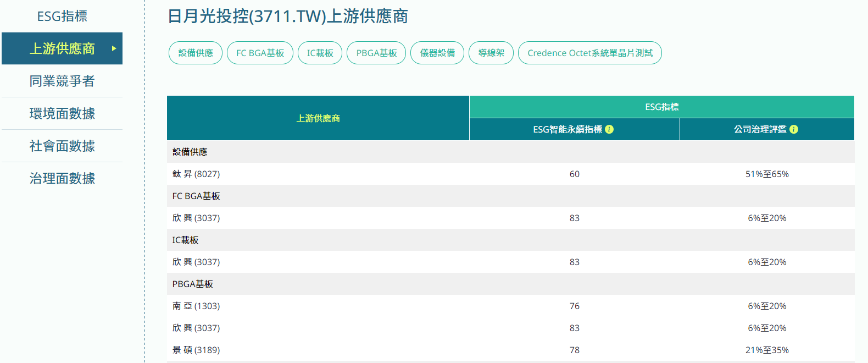Click info icon beside ESG智能永續指標
This screenshot has width=868, height=363.
(609, 129)
